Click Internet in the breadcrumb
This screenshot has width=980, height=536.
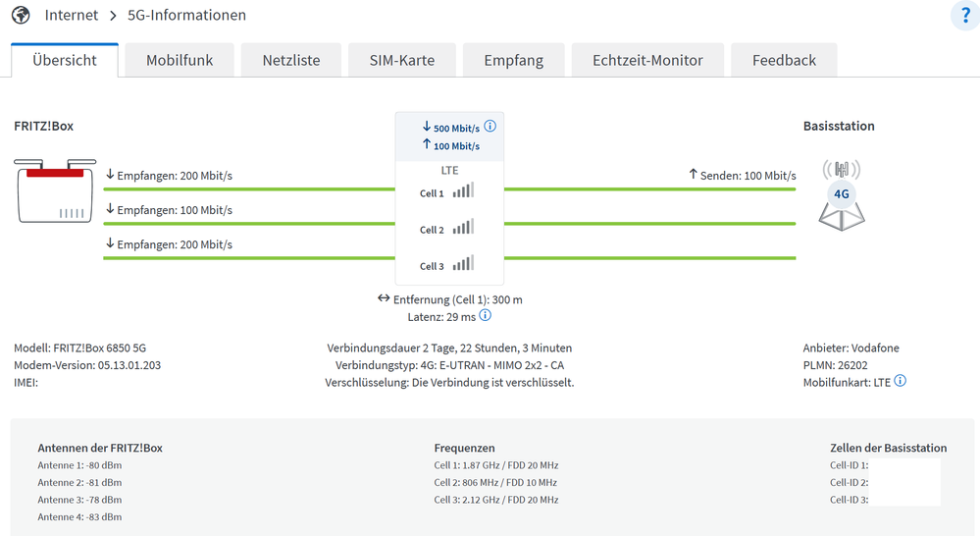coord(72,15)
